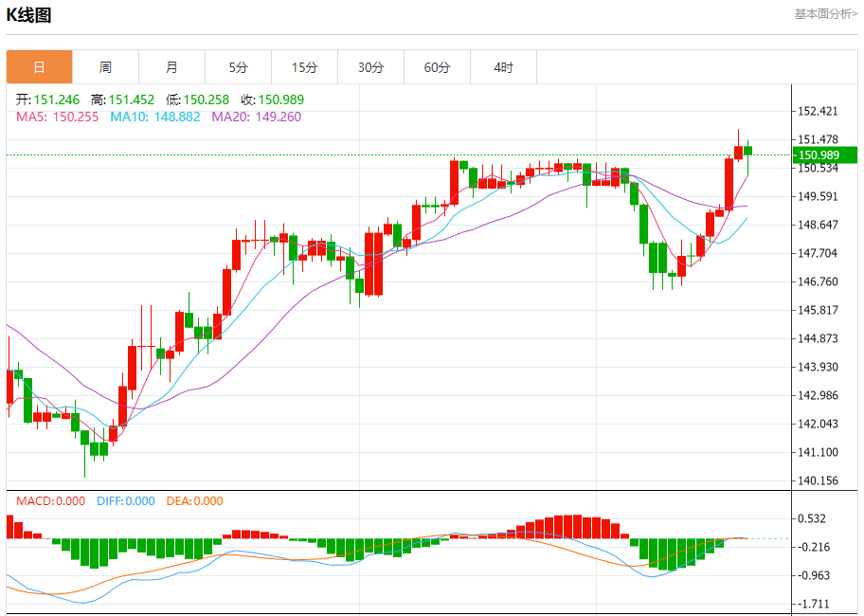This screenshot has width=864, height=616.
Task: Open the 60分 interval tab
Action: tap(437, 67)
